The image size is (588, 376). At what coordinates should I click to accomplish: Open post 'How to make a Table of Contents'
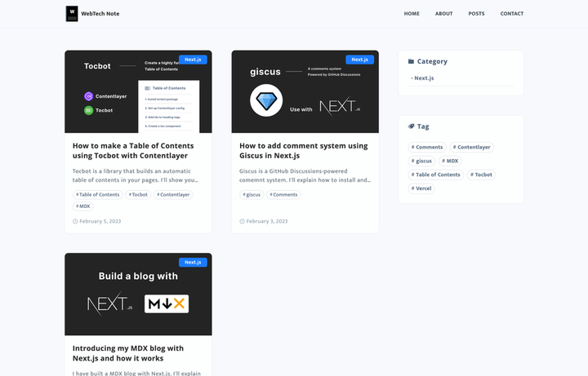coord(133,151)
